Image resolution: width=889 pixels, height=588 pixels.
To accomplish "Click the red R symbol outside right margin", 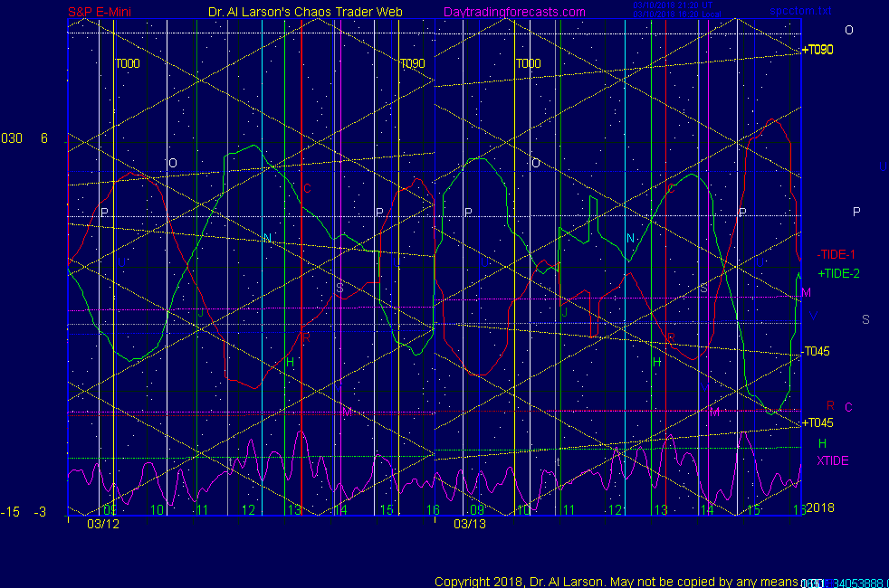I will pos(830,407).
